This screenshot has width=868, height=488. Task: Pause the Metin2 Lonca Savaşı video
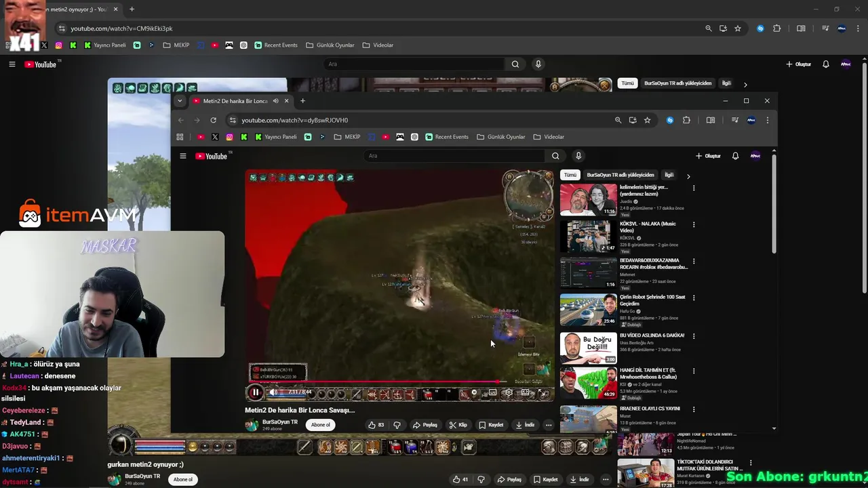(x=255, y=392)
